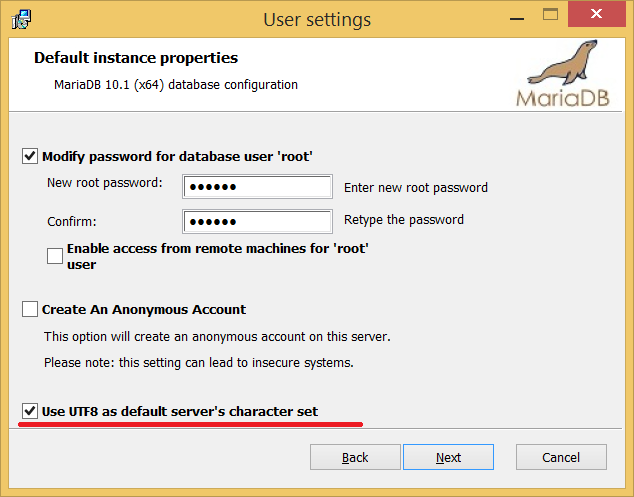Cancel the MariaDB installation
Image resolution: width=634 pixels, height=497 pixels.
560,457
